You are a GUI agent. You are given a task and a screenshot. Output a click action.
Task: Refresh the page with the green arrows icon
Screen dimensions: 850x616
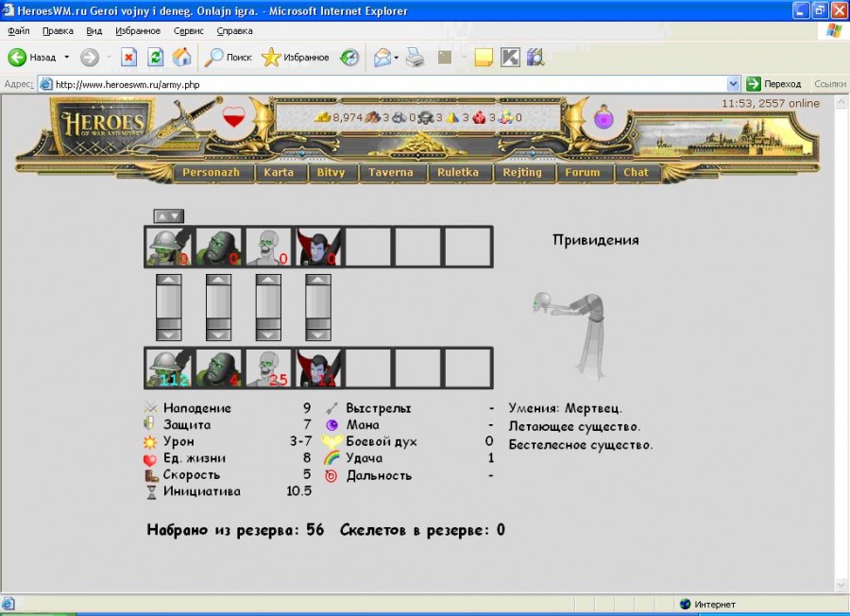pyautogui.click(x=156, y=57)
